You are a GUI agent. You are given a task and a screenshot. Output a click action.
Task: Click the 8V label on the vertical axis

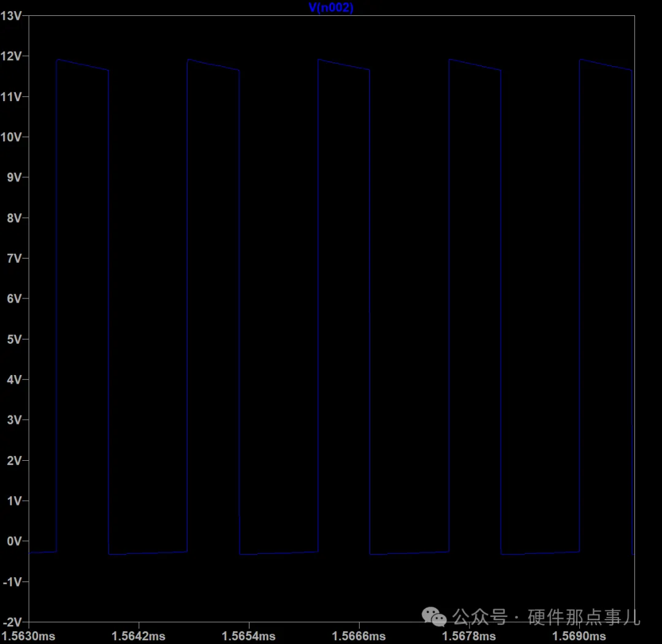point(14,218)
